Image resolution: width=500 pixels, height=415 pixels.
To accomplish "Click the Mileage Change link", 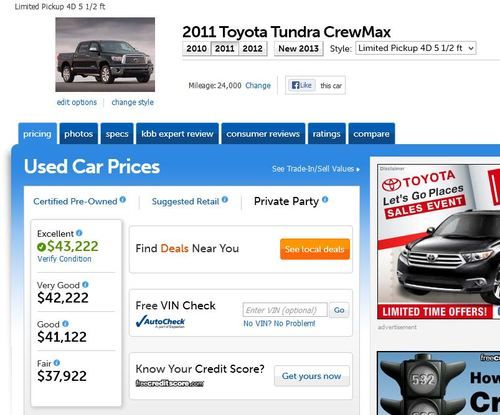I will (x=258, y=86).
